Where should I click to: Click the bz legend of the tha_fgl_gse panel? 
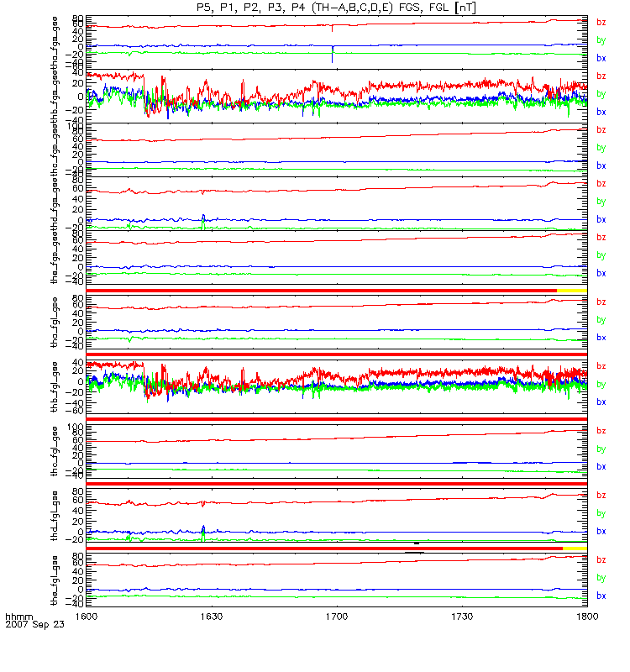pos(601,302)
